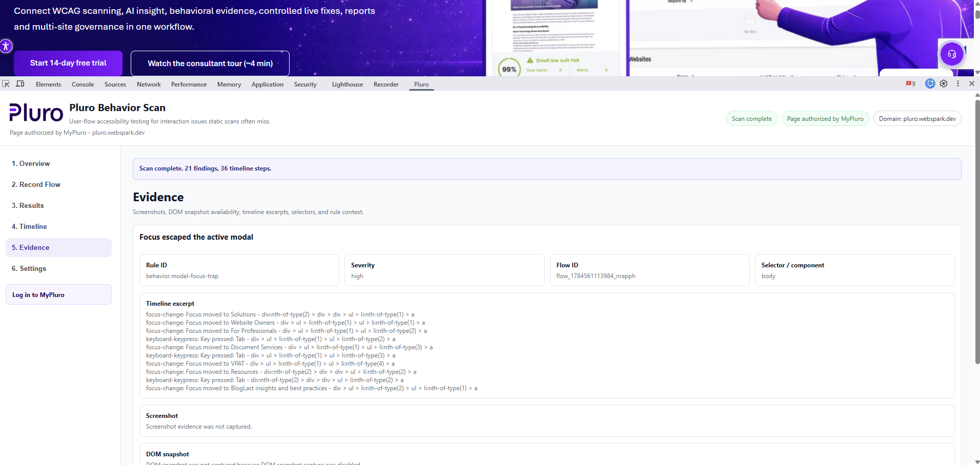Click the Scan complete status badge
The image size is (980, 465).
tap(751, 119)
